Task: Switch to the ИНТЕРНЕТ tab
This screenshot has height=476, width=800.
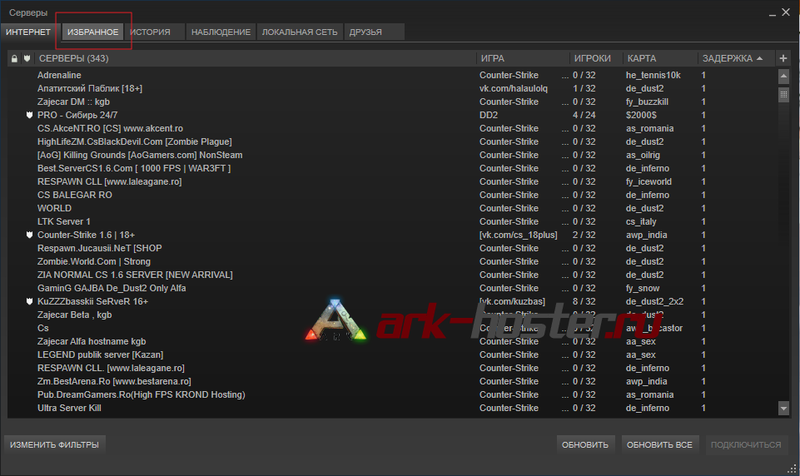Action: click(29, 32)
